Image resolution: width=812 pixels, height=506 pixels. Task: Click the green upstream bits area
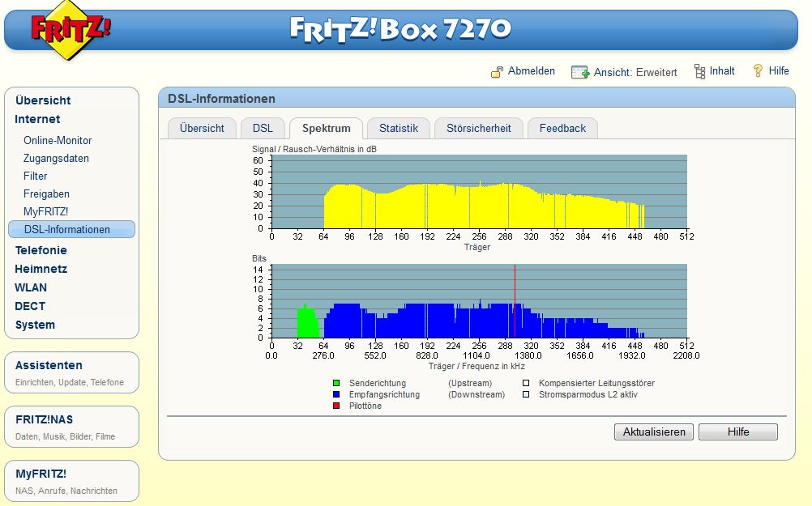(x=307, y=321)
